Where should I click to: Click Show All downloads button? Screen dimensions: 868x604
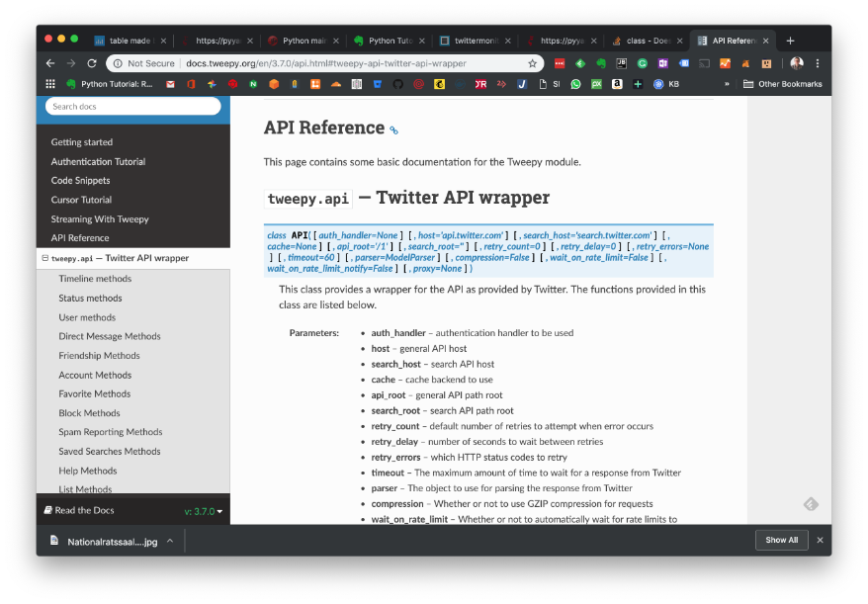781,540
